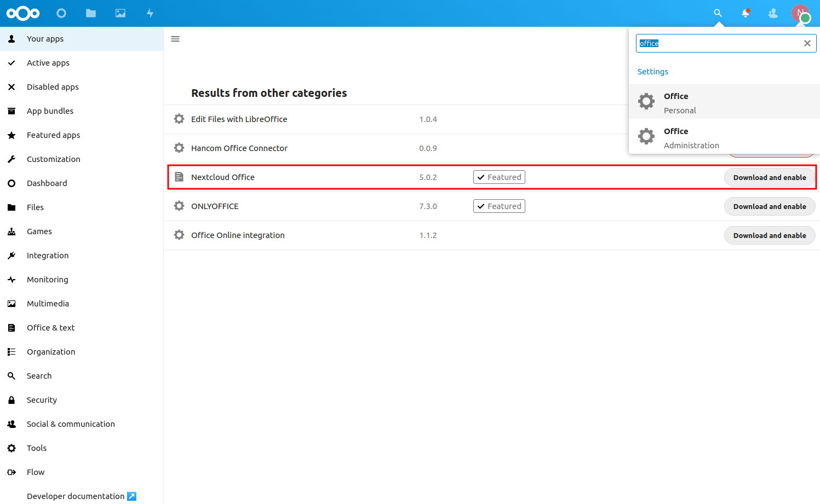
Task: Click the X icon beside Disabled apps
Action: tap(12, 87)
